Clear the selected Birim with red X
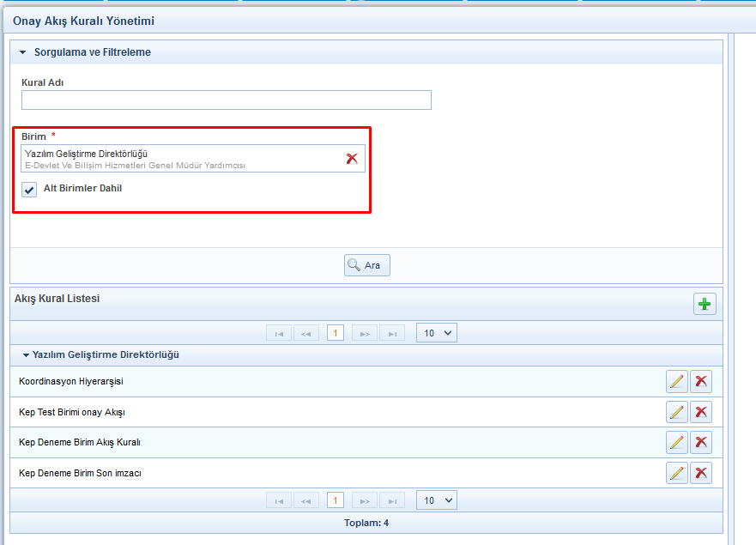Viewport: 756px width, 545px height. (352, 159)
